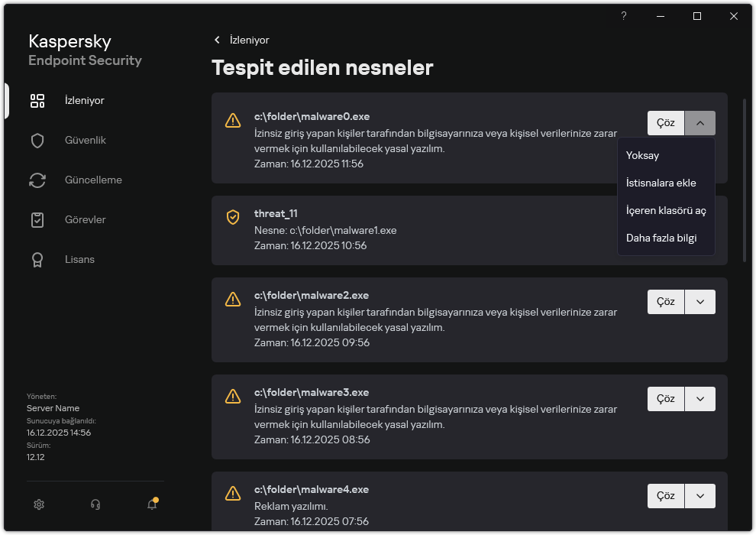Open the İzleniyor section icon
The image size is (756, 535).
(x=37, y=100)
